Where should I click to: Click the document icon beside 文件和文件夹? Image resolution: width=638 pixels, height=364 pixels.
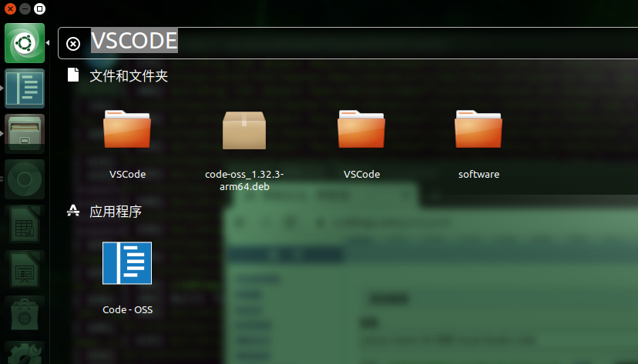(x=73, y=75)
